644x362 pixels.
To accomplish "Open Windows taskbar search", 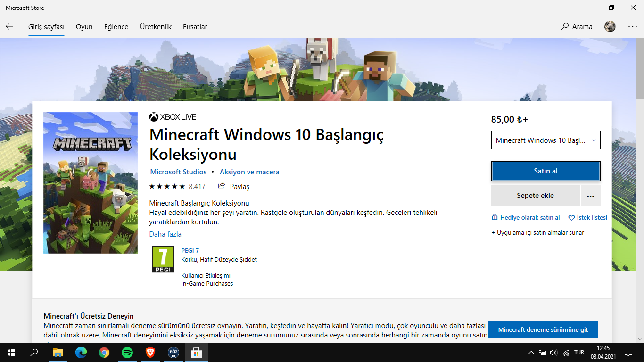I will (x=34, y=353).
